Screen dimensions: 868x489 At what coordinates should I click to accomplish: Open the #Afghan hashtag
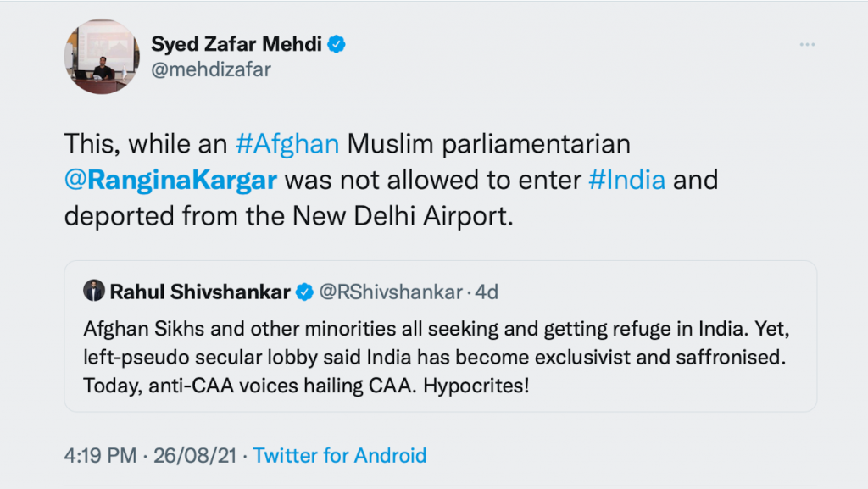[x=287, y=143]
